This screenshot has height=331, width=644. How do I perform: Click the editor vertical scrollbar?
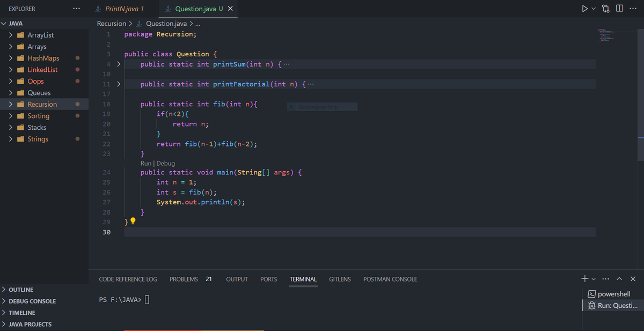[x=641, y=94]
